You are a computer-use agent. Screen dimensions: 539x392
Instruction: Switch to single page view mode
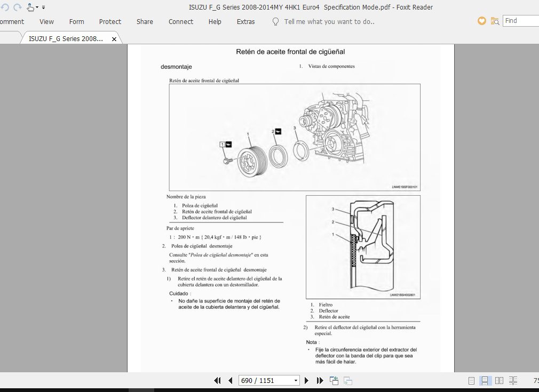pos(471,380)
